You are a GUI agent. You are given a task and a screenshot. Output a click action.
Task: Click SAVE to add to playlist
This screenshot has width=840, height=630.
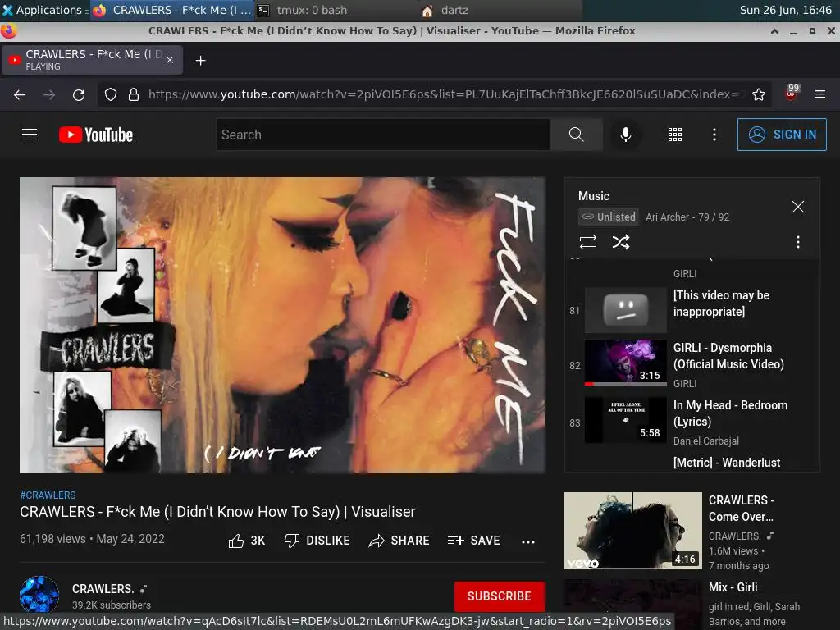(473, 541)
